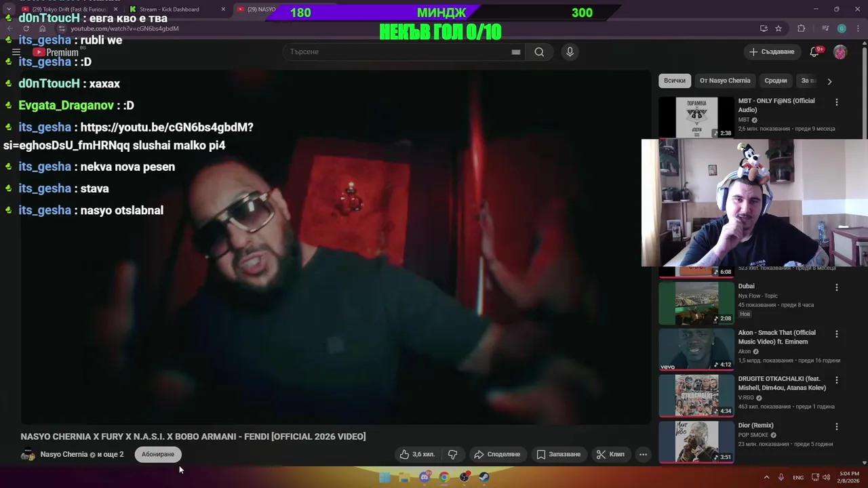Open options for Dior (Remix) video
The height and width of the screenshot is (488, 868).
[x=836, y=427]
